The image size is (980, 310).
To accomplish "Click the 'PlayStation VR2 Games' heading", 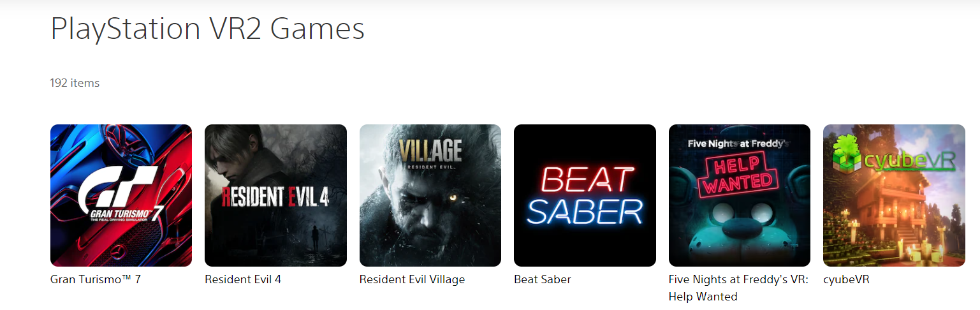I will click(x=208, y=29).
